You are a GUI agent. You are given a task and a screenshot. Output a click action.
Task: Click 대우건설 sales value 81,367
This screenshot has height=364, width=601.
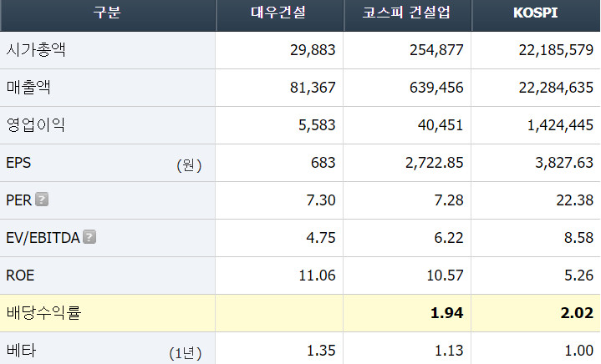tap(313, 88)
